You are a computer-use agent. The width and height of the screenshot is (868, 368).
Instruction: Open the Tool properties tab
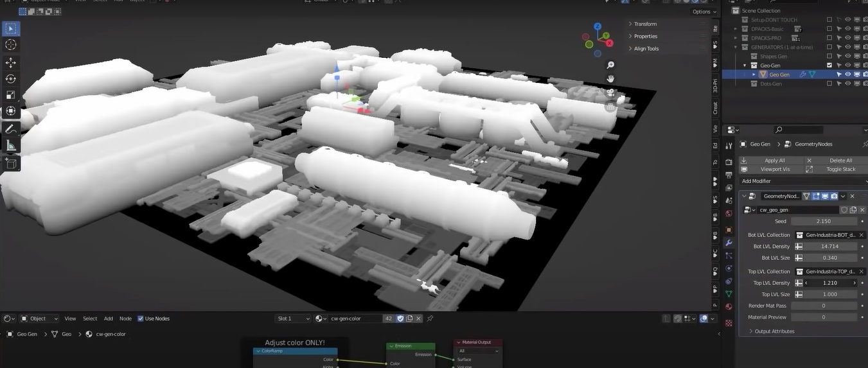tap(729, 146)
